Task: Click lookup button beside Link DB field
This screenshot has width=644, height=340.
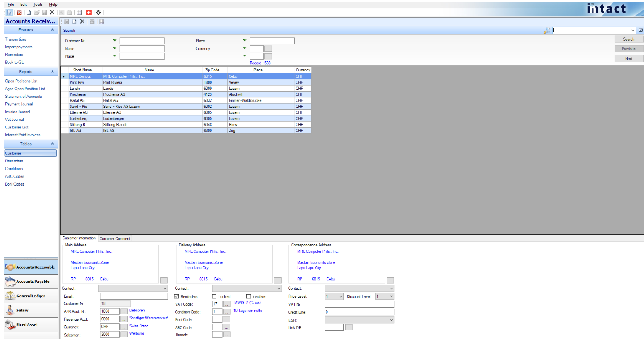Action: coord(349,327)
